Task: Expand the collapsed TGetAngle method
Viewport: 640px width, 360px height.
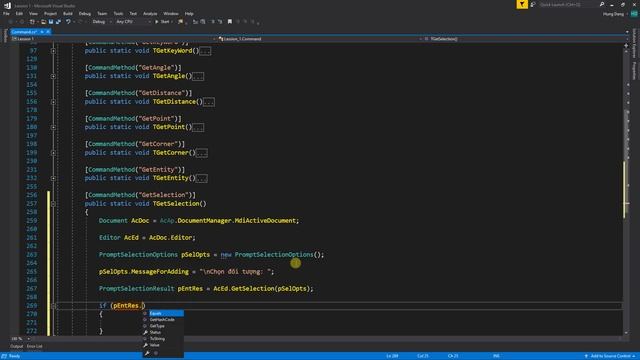Action: (53, 76)
